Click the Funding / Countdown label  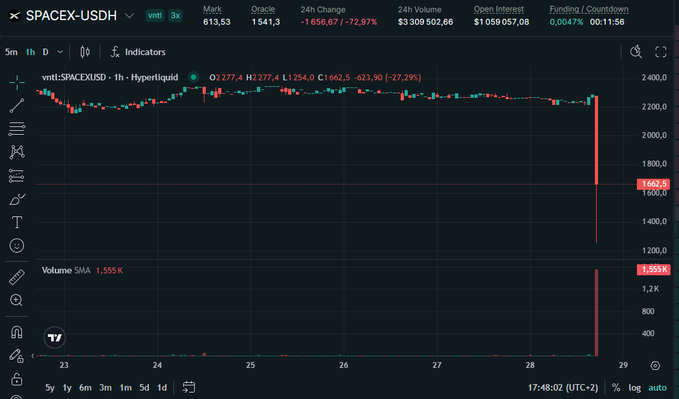[x=589, y=9]
